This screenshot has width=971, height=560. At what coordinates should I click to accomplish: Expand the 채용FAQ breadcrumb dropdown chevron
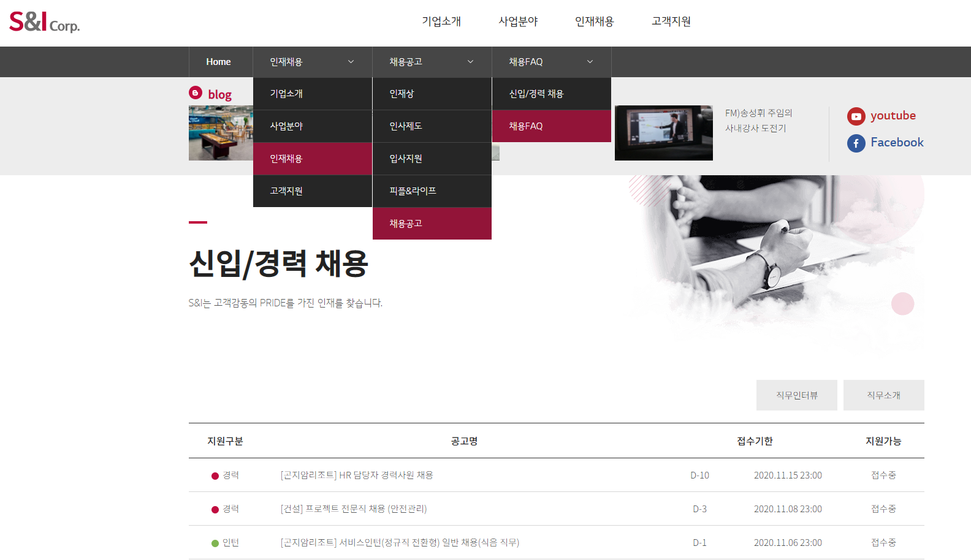[x=590, y=62]
